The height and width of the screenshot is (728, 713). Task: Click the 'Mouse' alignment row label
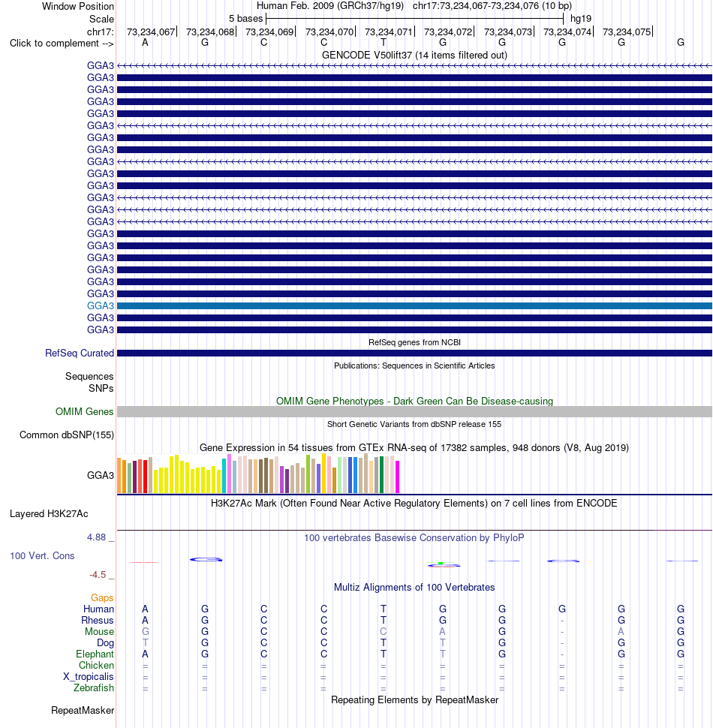99,631
